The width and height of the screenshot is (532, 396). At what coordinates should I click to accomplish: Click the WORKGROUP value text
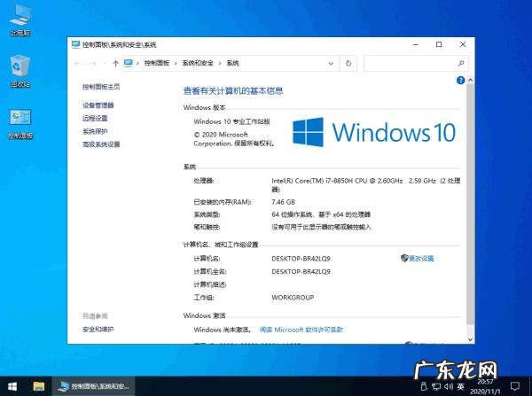pyautogui.click(x=293, y=298)
